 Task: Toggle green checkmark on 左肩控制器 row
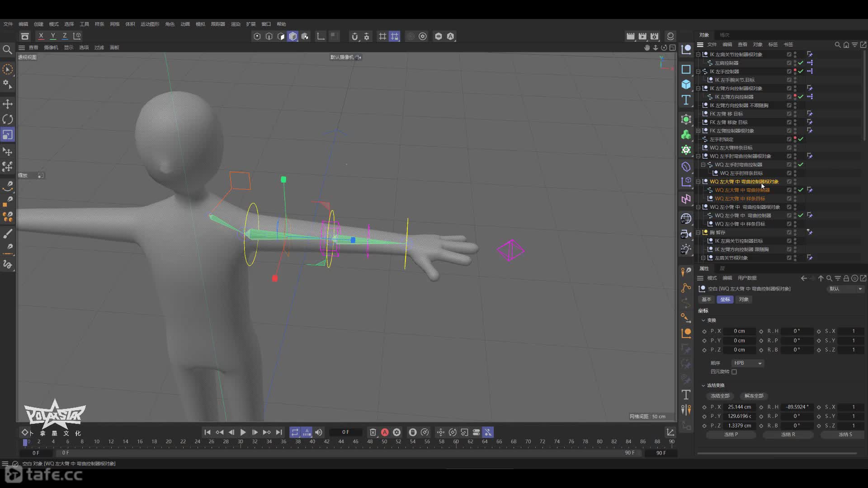pyautogui.click(x=801, y=63)
